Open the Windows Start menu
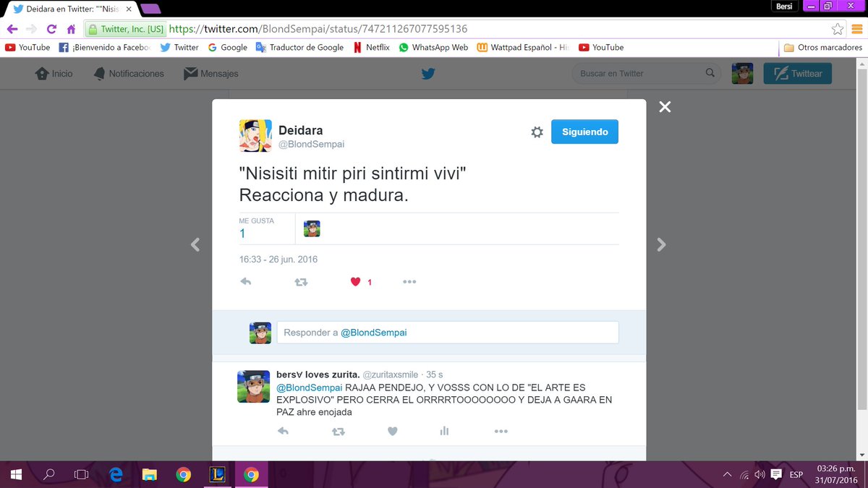Image resolution: width=868 pixels, height=488 pixels. click(16, 474)
